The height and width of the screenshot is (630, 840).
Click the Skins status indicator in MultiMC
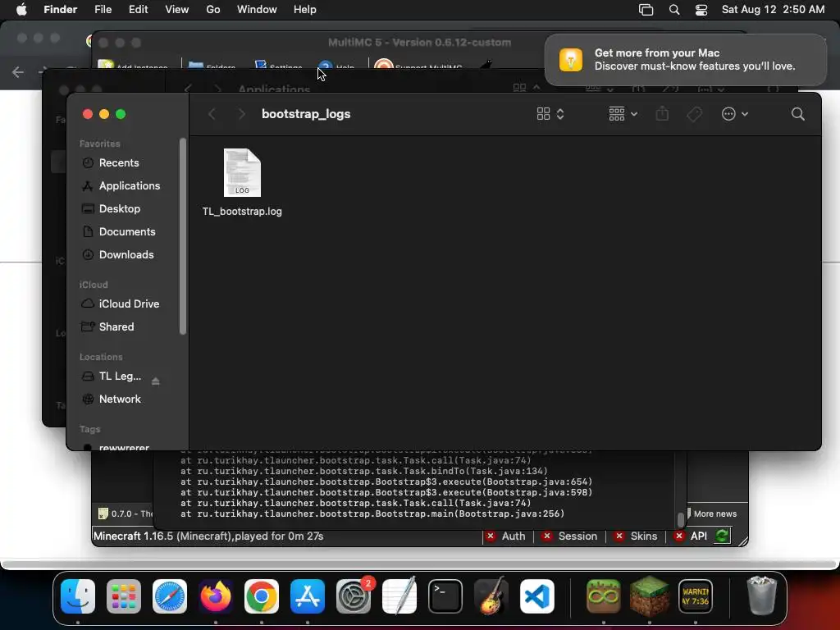click(x=636, y=536)
